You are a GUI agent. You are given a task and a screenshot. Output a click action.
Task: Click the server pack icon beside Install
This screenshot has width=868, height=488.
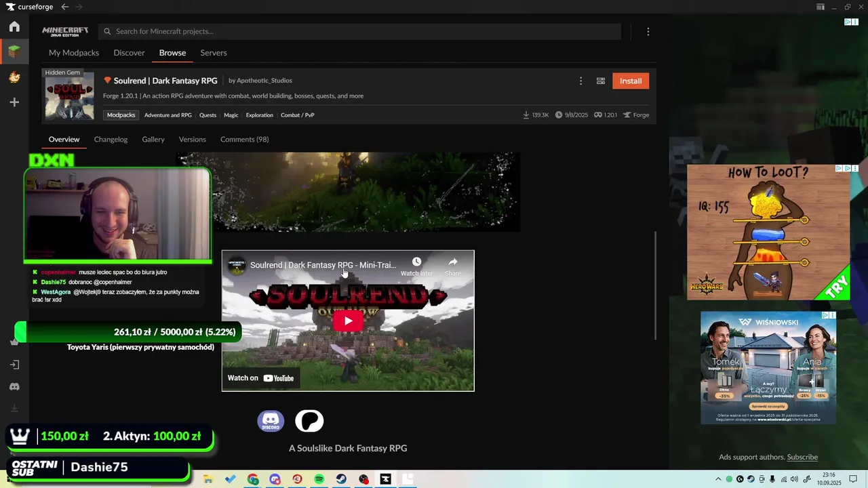coord(601,81)
